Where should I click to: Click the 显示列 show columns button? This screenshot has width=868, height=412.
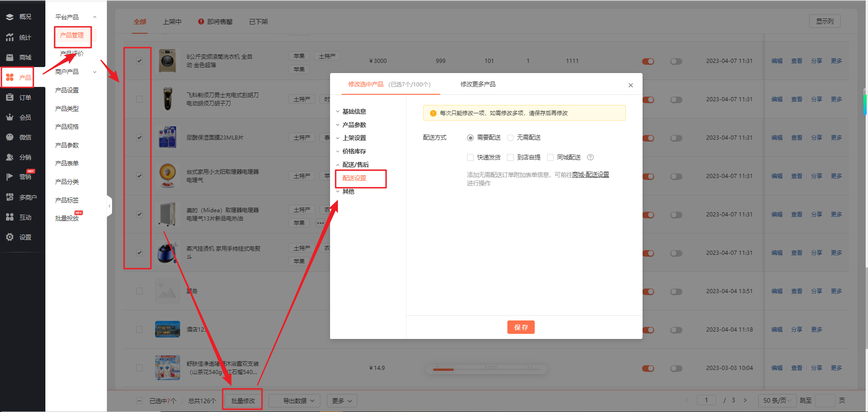[x=824, y=21]
